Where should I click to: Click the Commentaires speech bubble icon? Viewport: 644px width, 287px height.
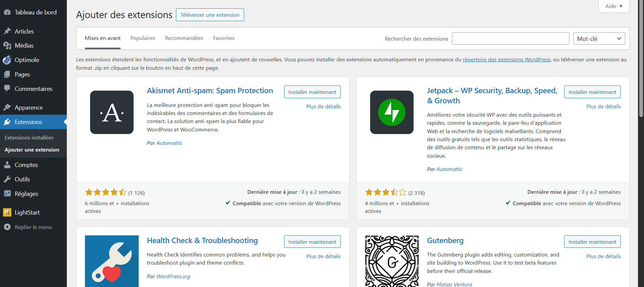pos(7,89)
